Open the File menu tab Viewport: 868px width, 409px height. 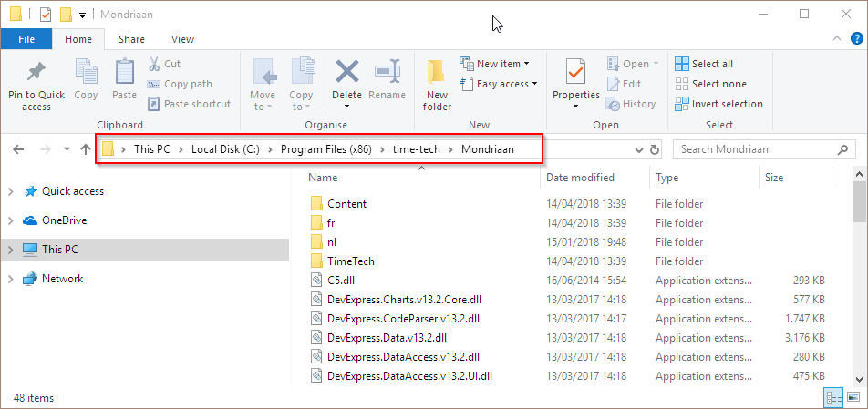[x=26, y=39]
